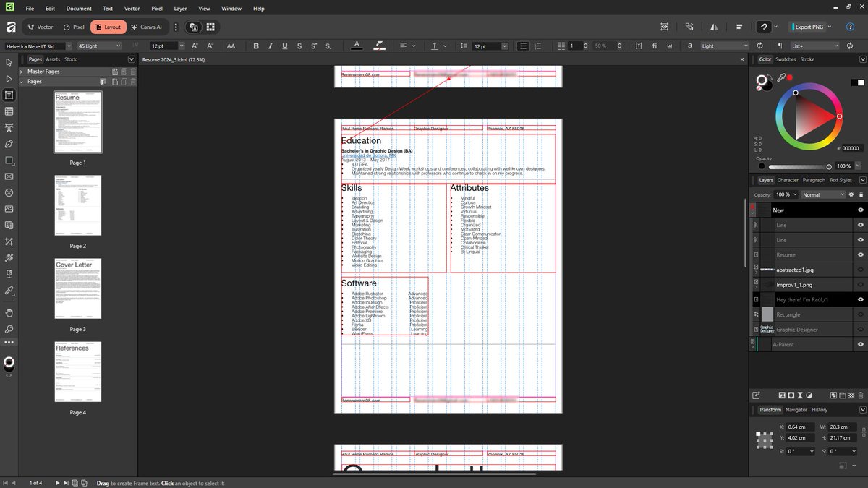Open the Window menu

231,9
